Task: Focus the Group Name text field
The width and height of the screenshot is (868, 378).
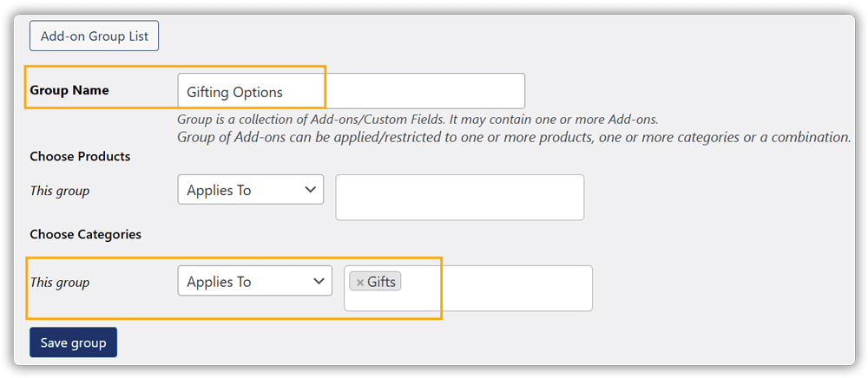Action: pos(351,91)
